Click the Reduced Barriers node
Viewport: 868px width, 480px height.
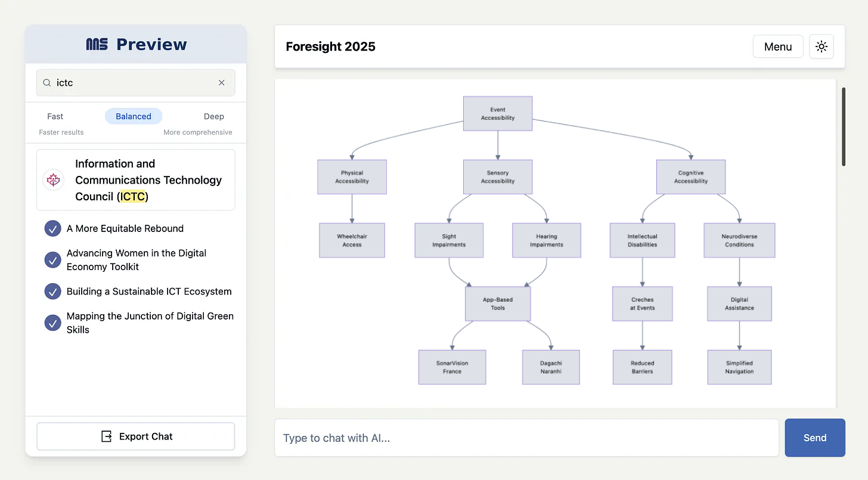point(642,367)
